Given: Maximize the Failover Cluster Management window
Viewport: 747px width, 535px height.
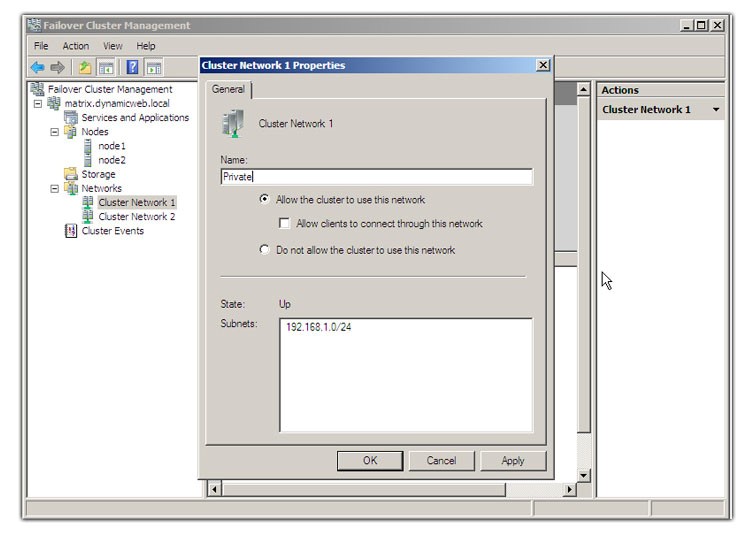Looking at the screenshot, I should (x=701, y=25).
